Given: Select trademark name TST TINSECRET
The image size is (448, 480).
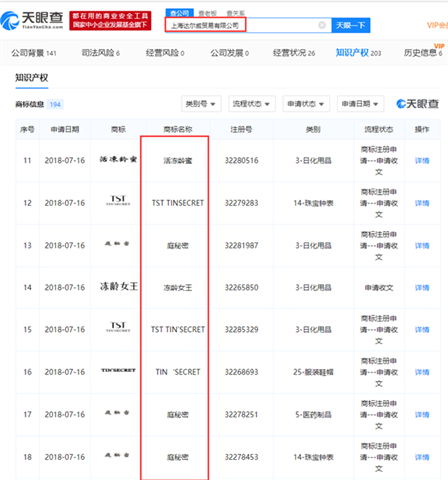Looking at the screenshot, I should pyautogui.click(x=178, y=203).
